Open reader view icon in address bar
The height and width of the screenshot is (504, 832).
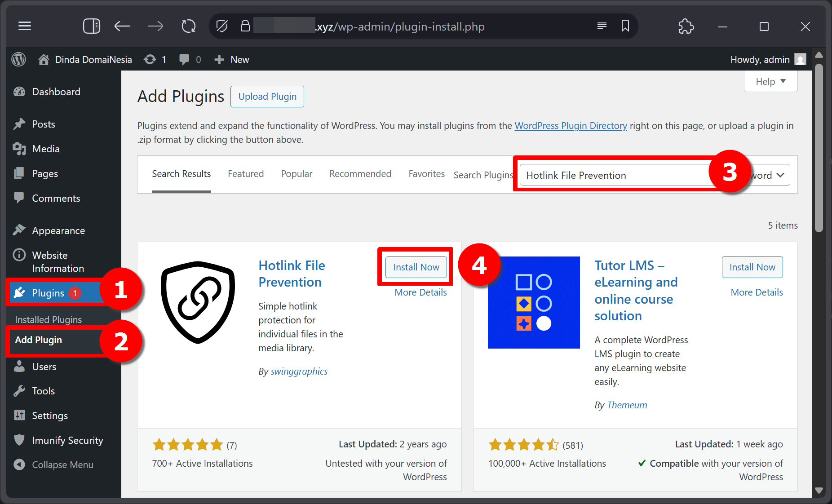tap(602, 26)
